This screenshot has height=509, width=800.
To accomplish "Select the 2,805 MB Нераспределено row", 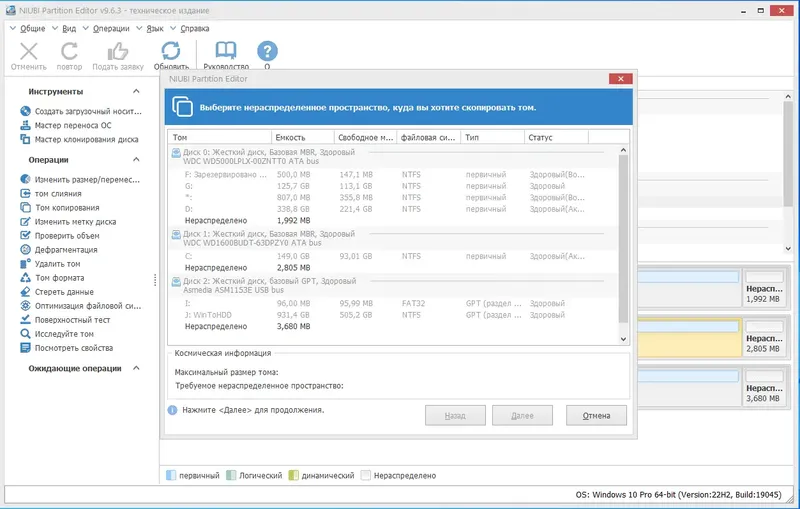I will (x=393, y=267).
